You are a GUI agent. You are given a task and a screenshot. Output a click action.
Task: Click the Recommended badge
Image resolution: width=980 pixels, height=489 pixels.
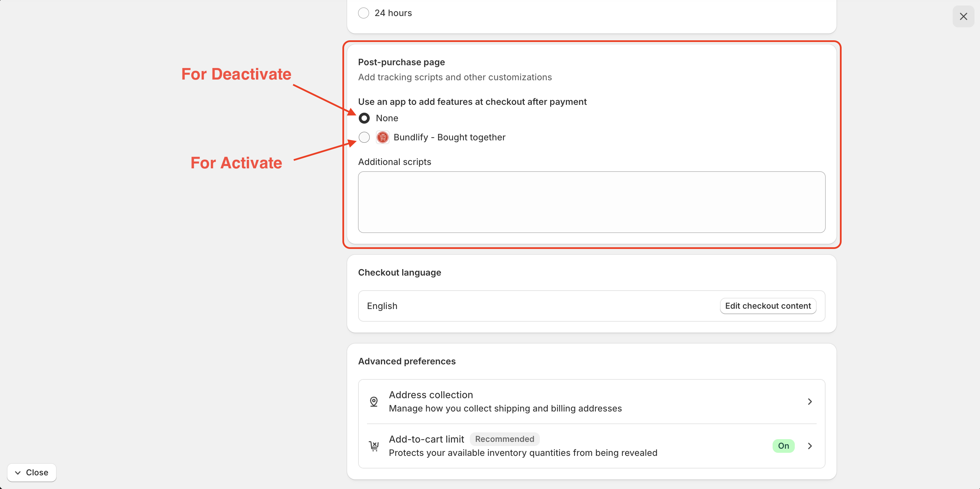504,439
